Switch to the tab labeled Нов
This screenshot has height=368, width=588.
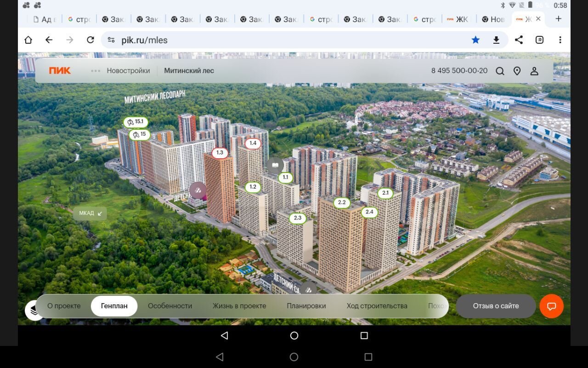(493, 19)
